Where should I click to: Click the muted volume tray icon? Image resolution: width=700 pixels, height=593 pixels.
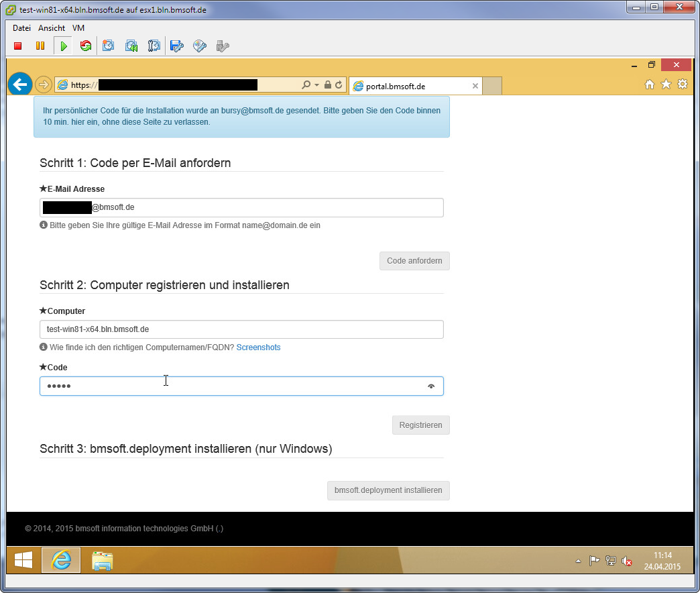point(627,561)
